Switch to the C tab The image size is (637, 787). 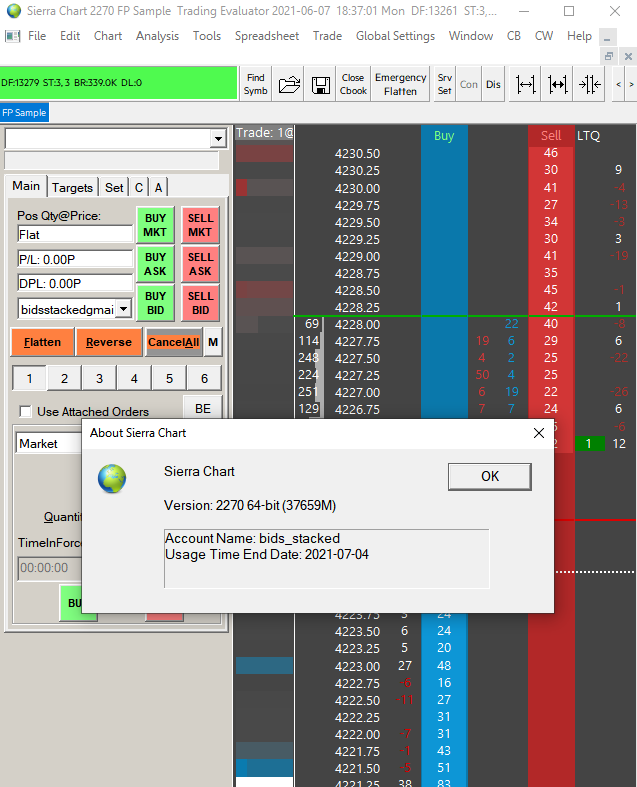click(x=139, y=188)
